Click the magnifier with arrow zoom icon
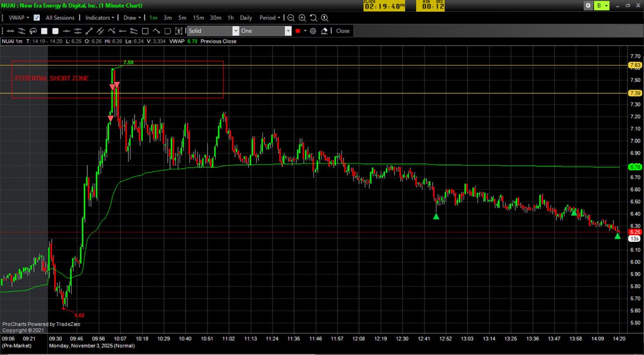644x355 pixels. (x=325, y=17)
